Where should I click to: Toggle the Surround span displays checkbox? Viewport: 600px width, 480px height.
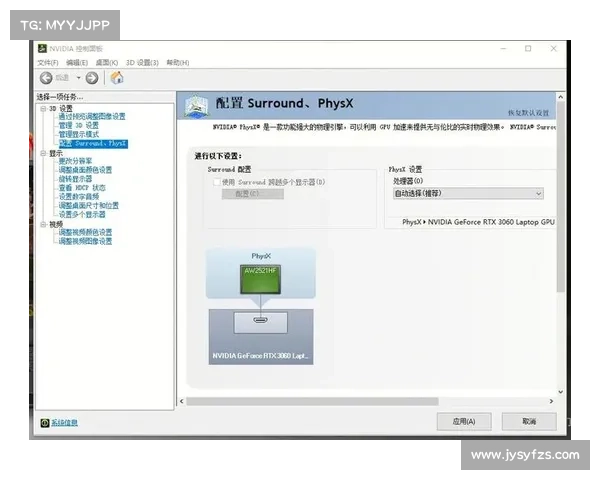(x=217, y=182)
